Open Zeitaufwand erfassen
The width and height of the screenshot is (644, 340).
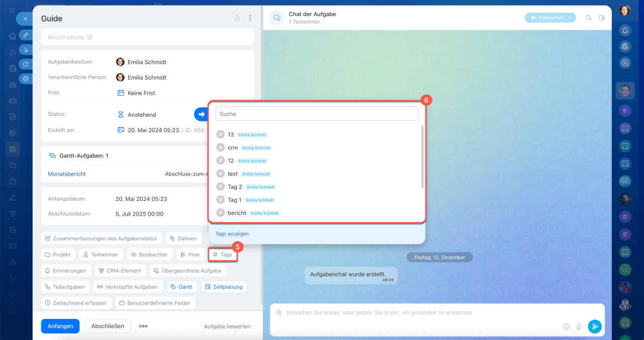tap(76, 303)
